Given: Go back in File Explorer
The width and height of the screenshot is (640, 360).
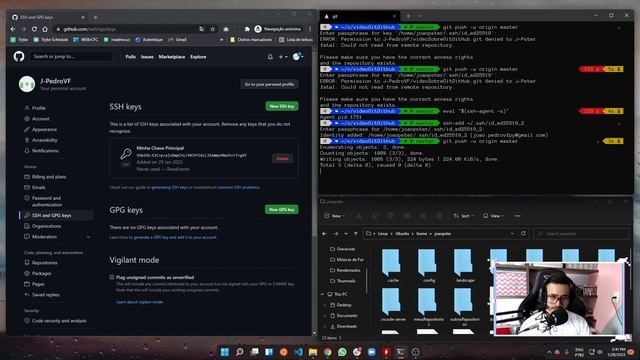Looking at the screenshot, I should pos(324,233).
